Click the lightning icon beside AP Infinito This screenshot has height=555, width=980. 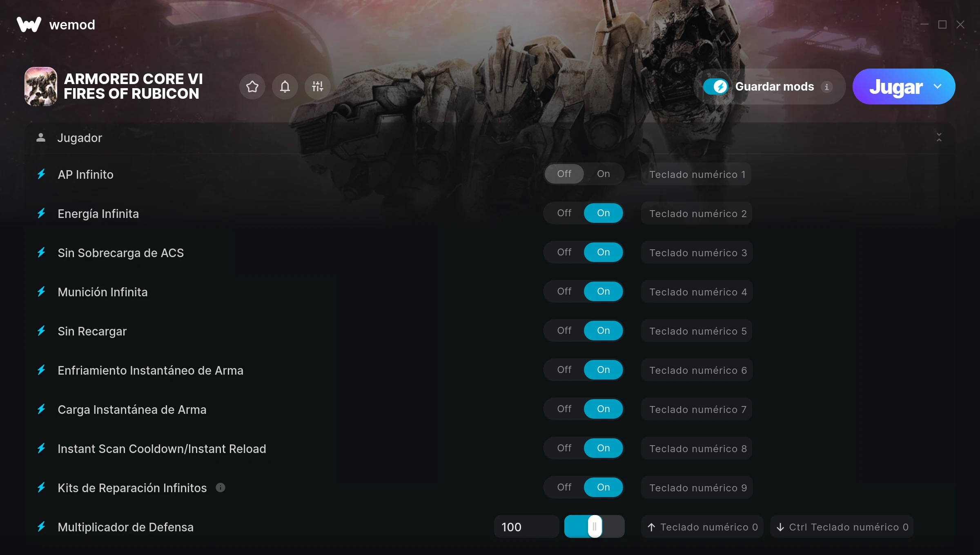41,174
